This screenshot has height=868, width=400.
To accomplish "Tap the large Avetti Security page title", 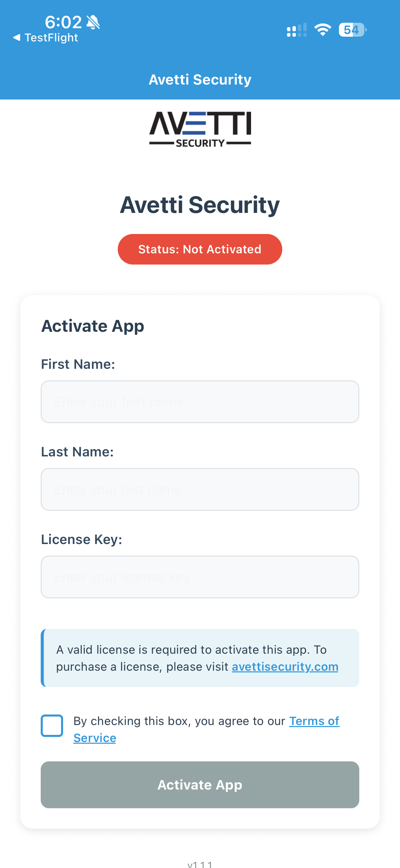I will point(200,205).
